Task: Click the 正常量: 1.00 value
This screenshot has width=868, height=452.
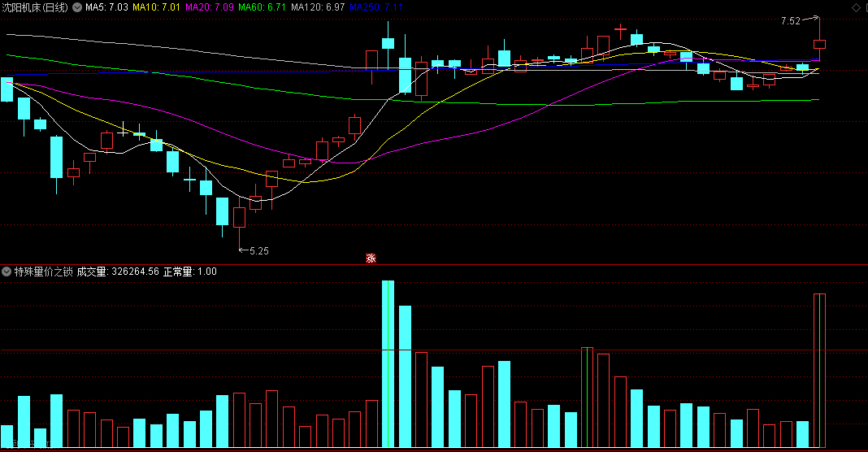Action: (190, 272)
